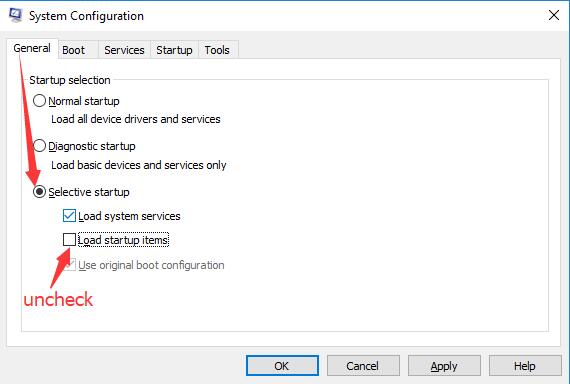Viewport: 570px width, 384px height.
Task: Open the Tools tab
Action: point(217,50)
